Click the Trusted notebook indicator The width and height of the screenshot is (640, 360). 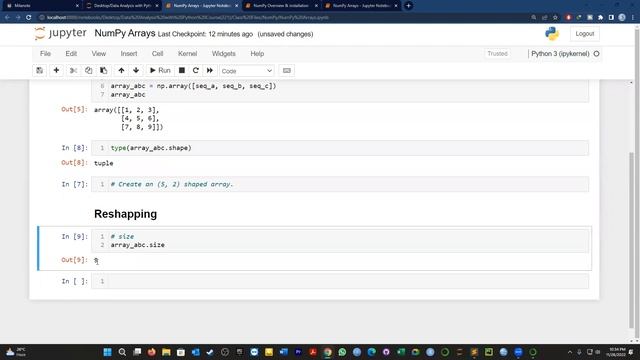point(498,54)
